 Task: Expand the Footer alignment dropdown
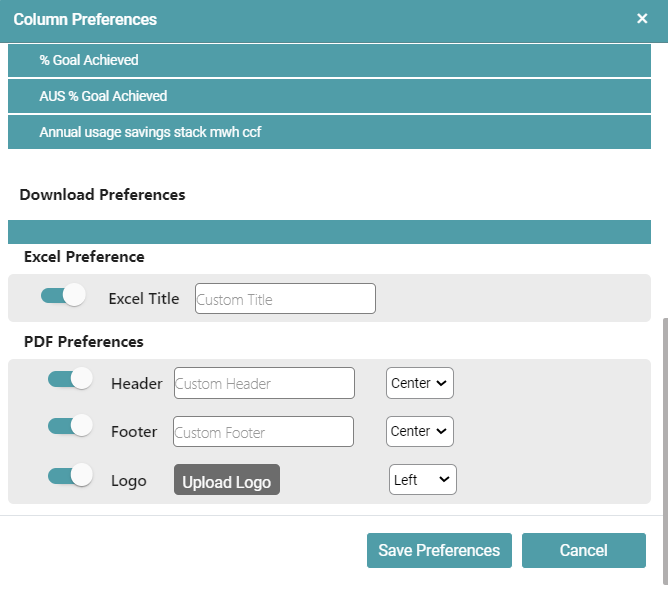coord(420,432)
